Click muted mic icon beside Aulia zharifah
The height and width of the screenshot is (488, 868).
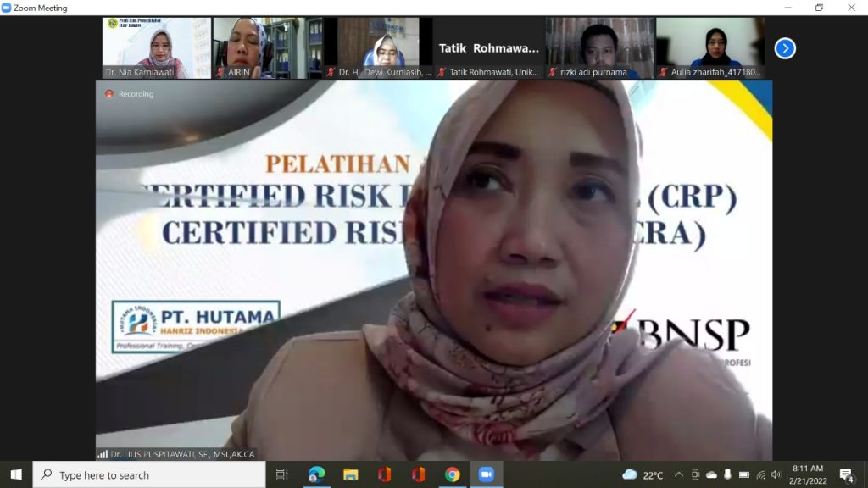663,72
